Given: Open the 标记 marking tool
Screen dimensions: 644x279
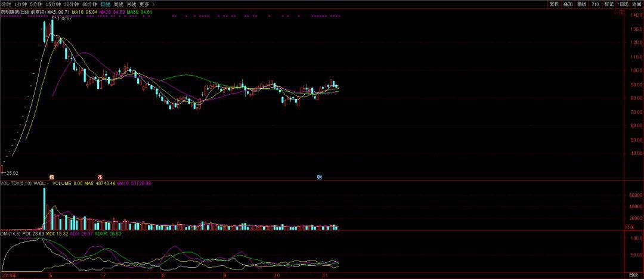Looking at the screenshot, I should click(x=609, y=4).
